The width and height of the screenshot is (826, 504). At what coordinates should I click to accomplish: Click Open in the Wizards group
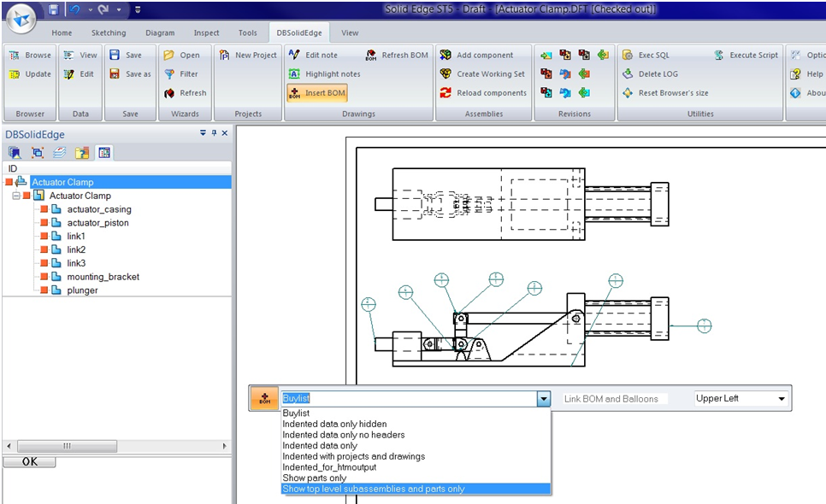point(182,56)
